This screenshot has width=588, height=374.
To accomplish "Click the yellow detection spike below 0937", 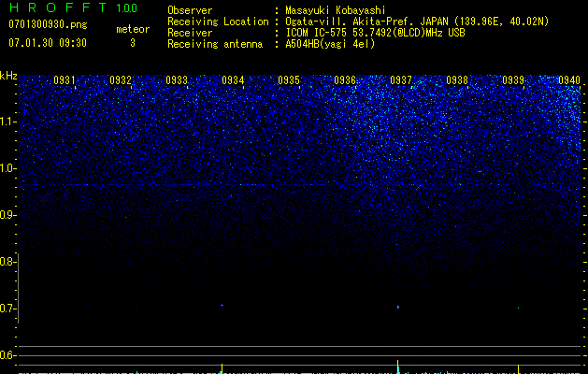I will point(398,367).
